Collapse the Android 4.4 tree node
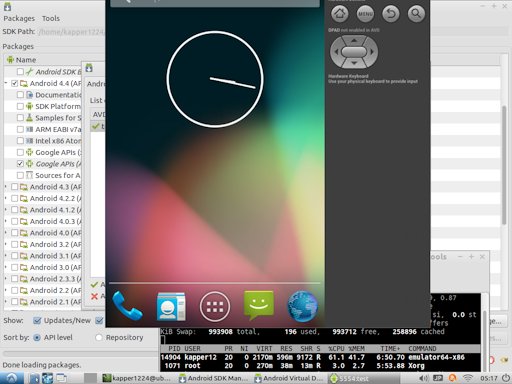 (x=6, y=83)
